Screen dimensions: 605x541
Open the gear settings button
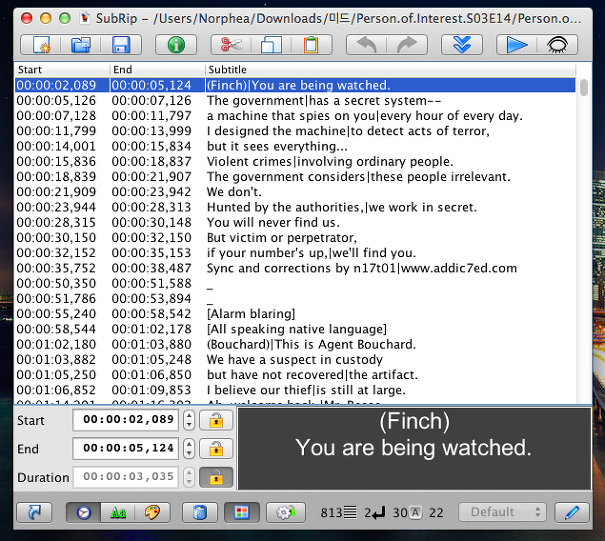click(x=286, y=512)
